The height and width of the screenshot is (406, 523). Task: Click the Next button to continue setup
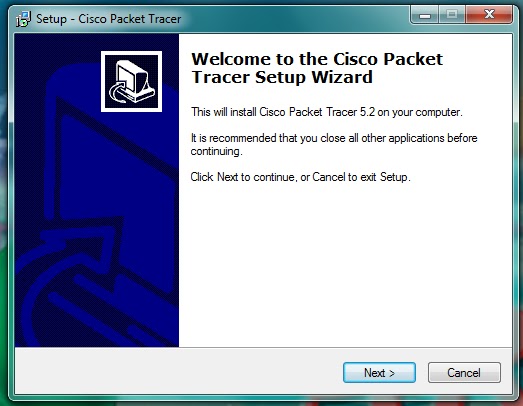click(x=379, y=372)
